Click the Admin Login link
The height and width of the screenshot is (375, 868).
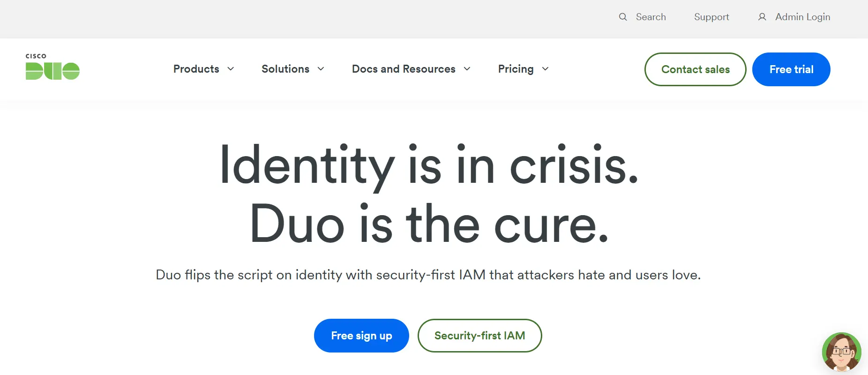[x=802, y=17]
